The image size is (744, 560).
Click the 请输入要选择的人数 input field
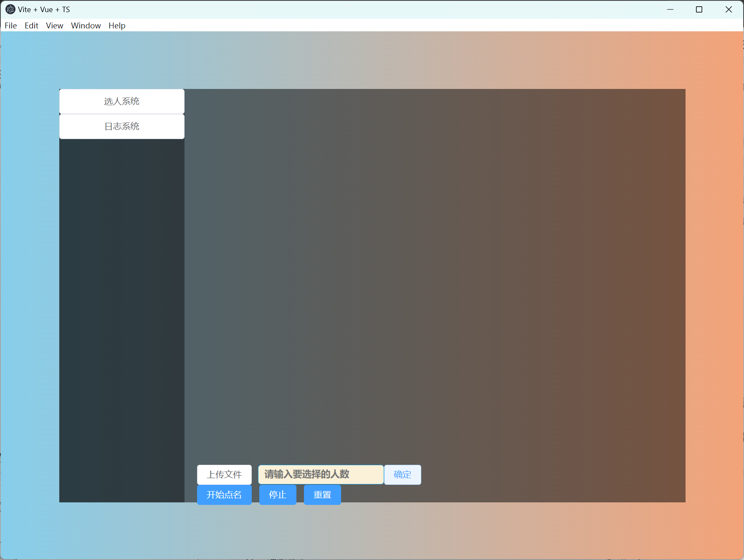tap(320, 474)
